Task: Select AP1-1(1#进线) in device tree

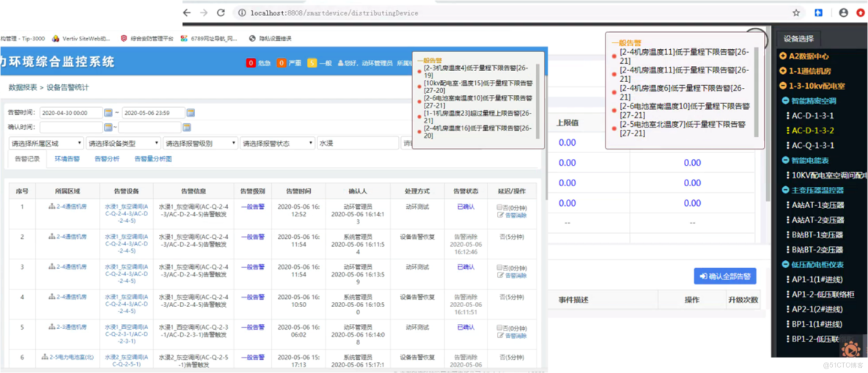Action: tap(818, 279)
